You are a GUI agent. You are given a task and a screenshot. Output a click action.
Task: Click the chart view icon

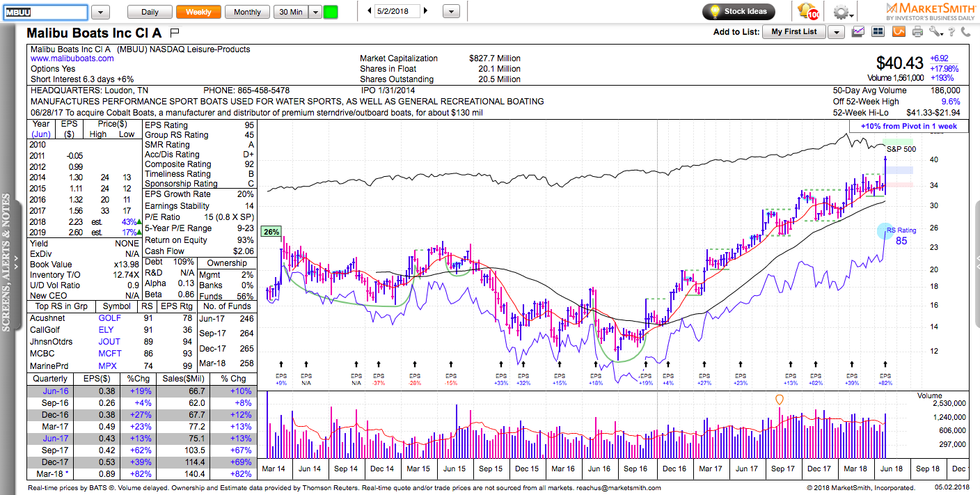click(858, 31)
